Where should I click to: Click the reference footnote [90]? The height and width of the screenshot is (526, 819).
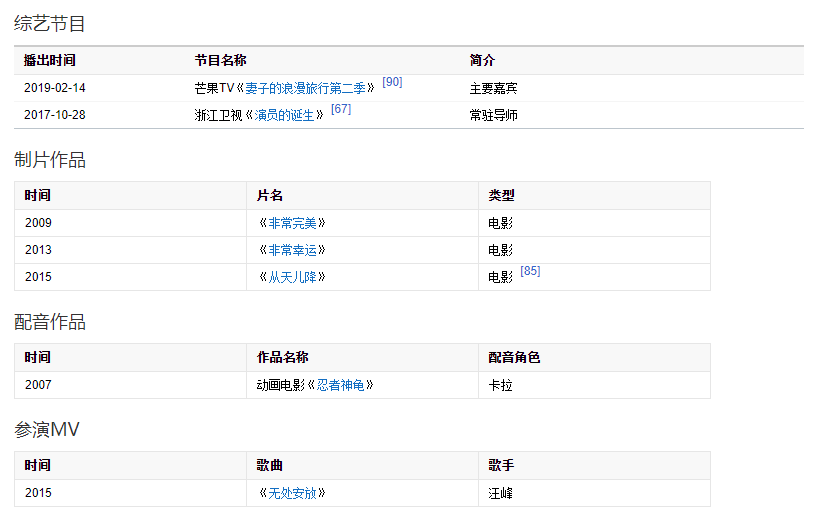click(392, 82)
